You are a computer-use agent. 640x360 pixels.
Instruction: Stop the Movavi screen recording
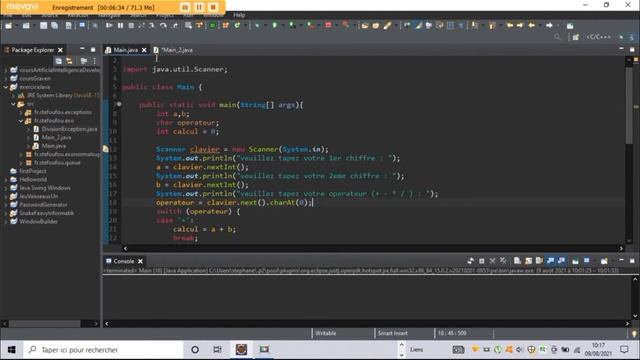pyautogui.click(x=213, y=7)
